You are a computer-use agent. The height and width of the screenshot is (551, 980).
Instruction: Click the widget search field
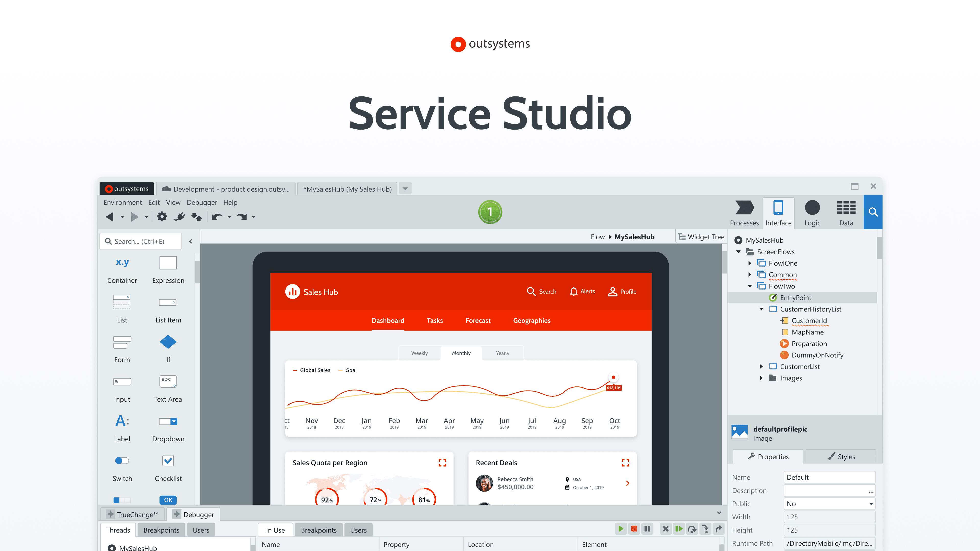[141, 241]
